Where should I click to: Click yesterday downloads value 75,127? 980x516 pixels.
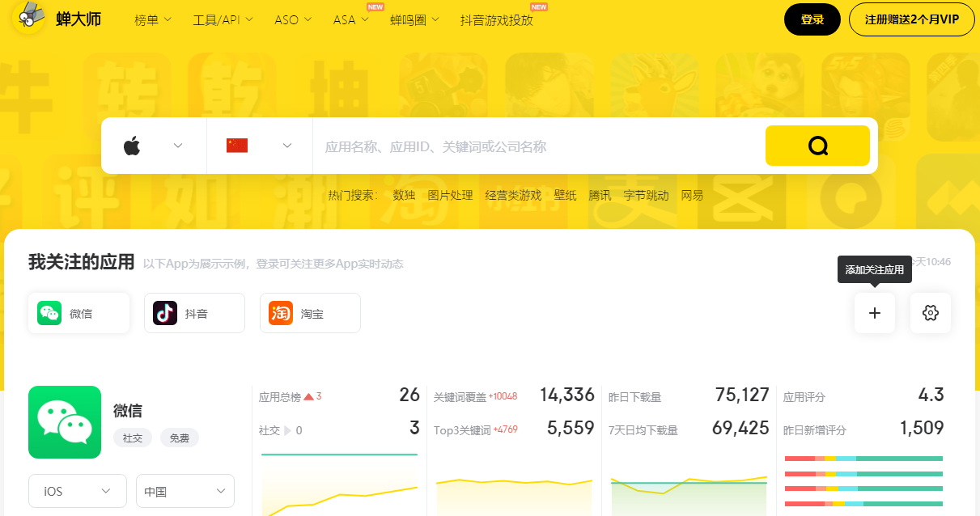tap(742, 395)
